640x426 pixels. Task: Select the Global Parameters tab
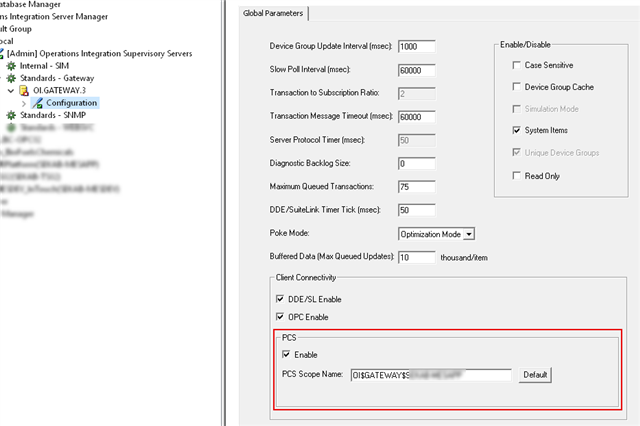273,13
